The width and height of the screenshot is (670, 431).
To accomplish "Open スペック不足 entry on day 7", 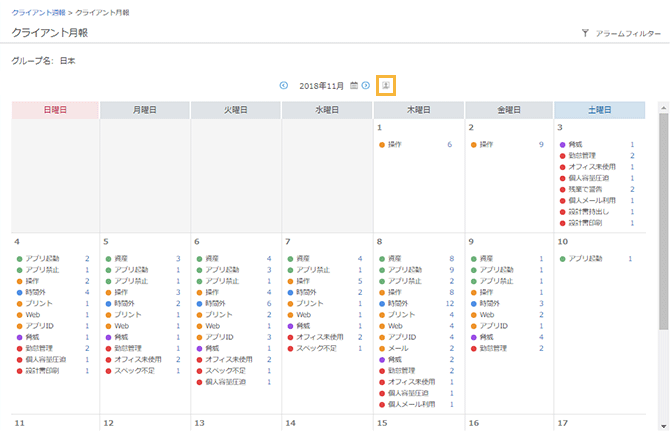I will click(316, 348).
